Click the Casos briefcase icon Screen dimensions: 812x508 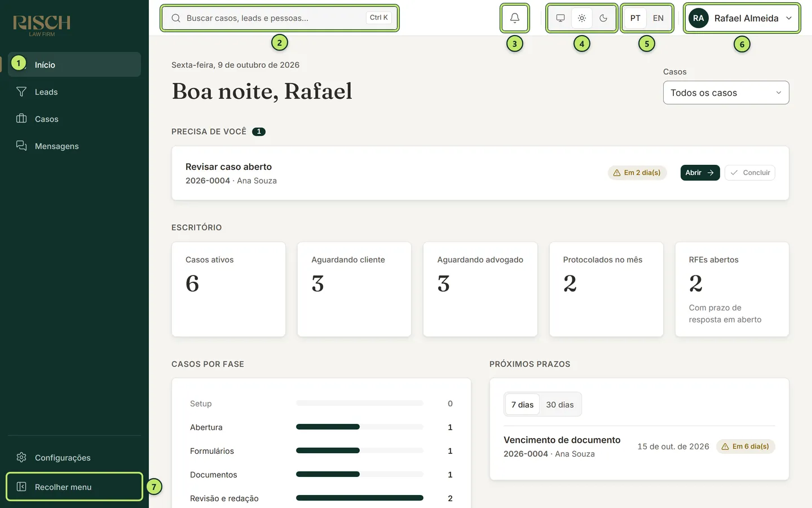point(21,119)
